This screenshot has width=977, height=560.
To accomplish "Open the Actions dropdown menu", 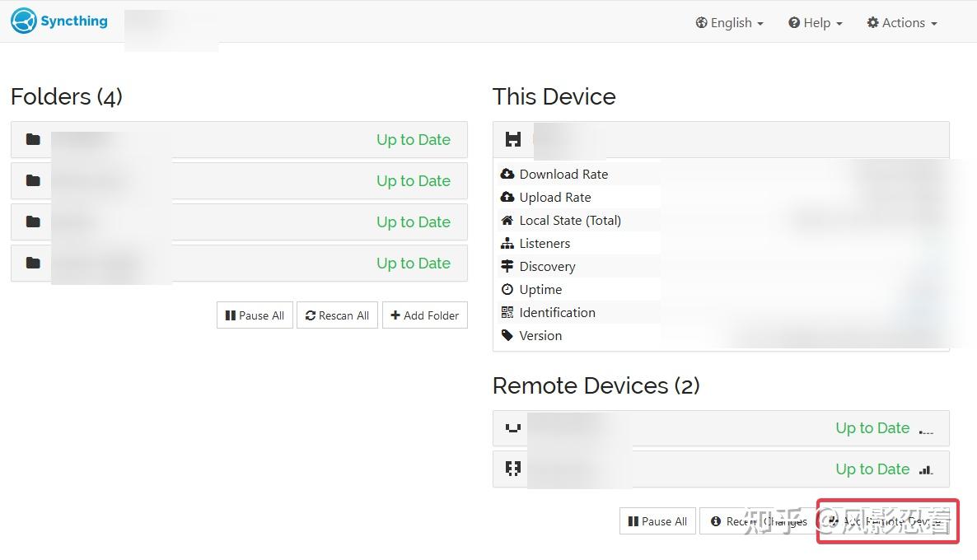I will coord(902,23).
